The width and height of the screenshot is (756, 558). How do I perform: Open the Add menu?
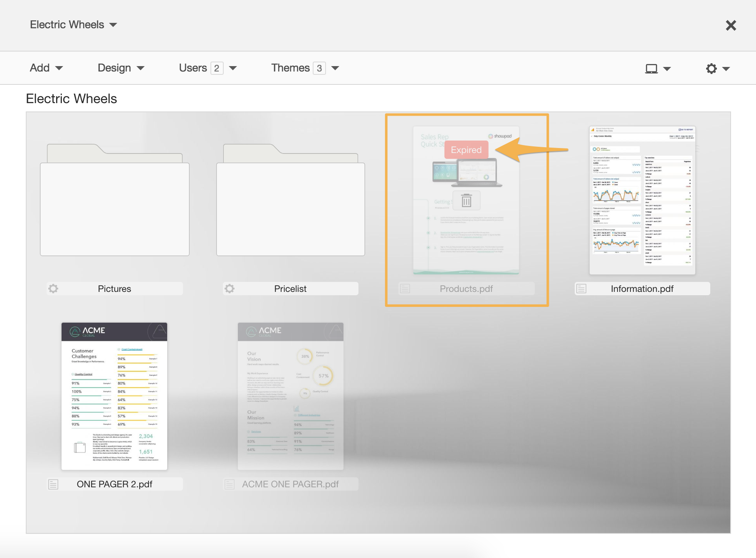pos(46,68)
